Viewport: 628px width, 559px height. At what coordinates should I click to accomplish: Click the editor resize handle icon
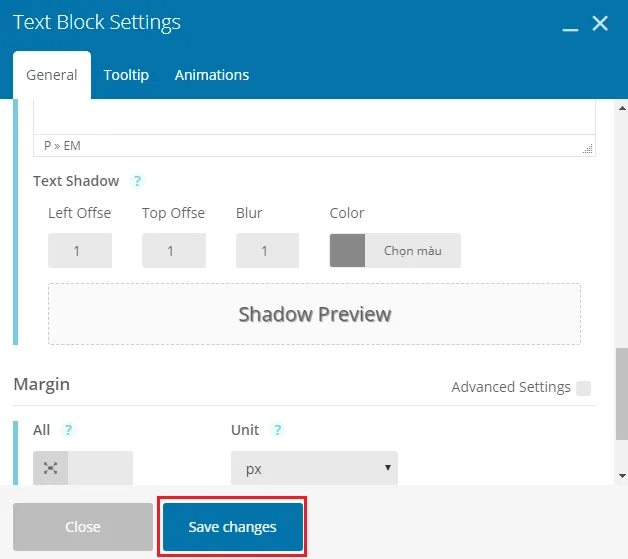[588, 149]
